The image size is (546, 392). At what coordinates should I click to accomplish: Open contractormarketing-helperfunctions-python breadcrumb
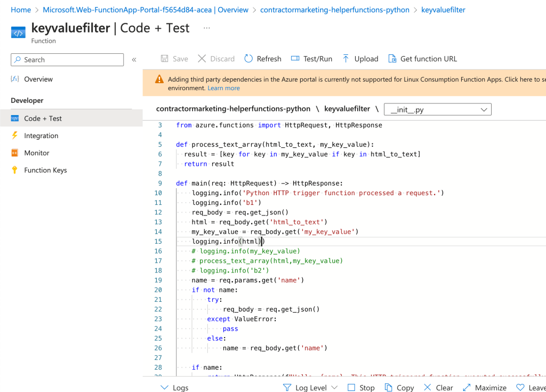(335, 10)
